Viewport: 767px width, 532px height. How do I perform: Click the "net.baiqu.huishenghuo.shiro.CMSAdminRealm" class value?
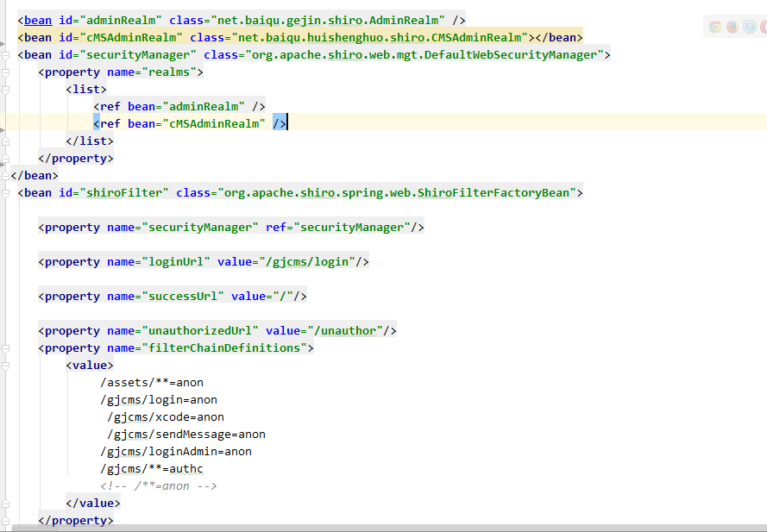[x=380, y=38]
